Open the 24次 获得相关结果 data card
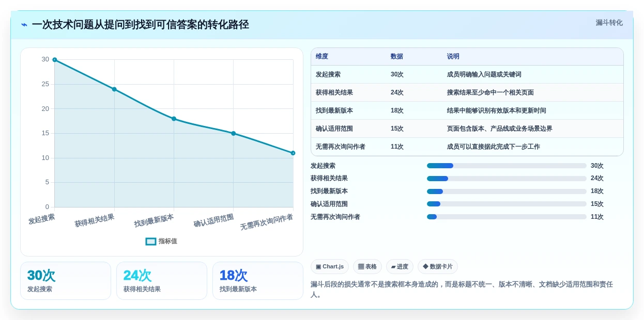The height and width of the screenshot is (320, 644). pos(162,281)
